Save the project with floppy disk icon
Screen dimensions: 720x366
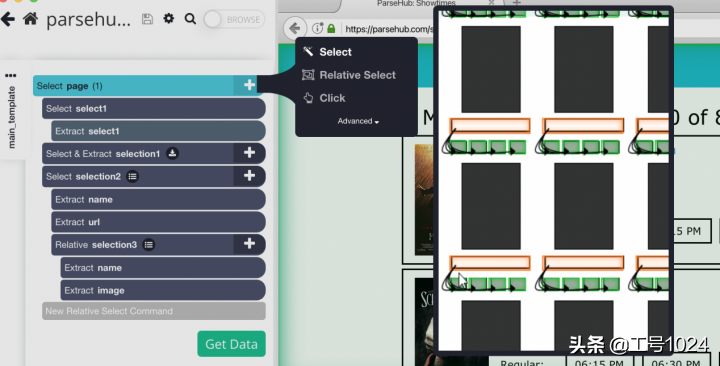[x=147, y=19]
